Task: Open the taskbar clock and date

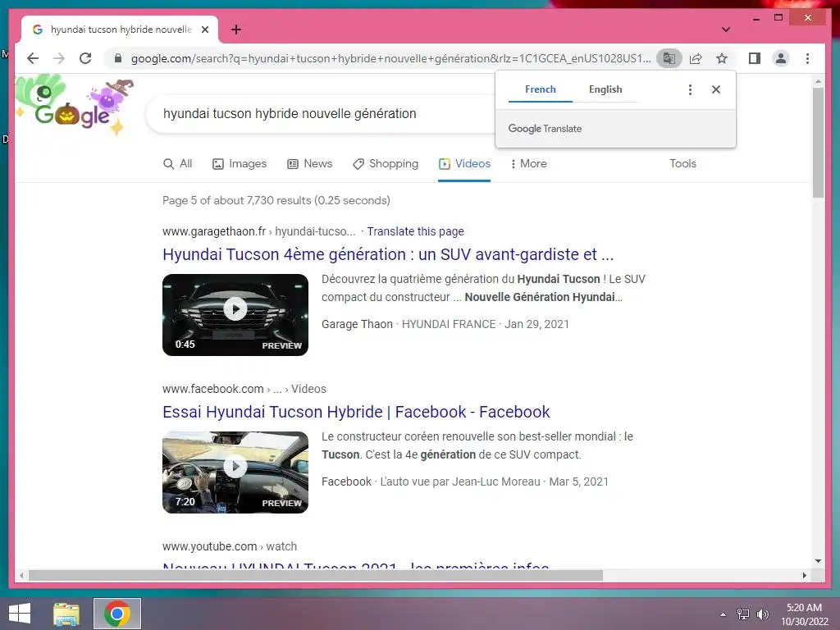Action: [x=804, y=614]
